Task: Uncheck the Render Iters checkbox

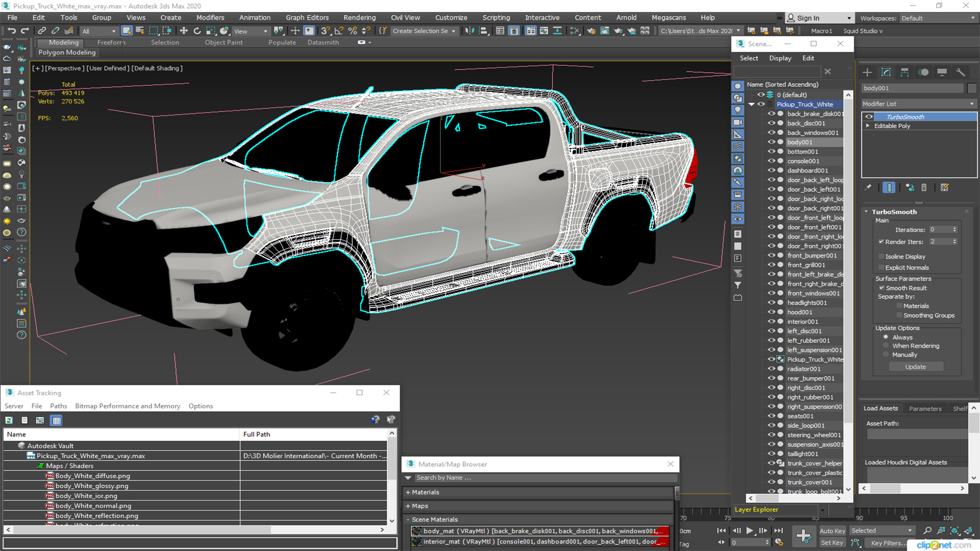Action: coord(881,242)
